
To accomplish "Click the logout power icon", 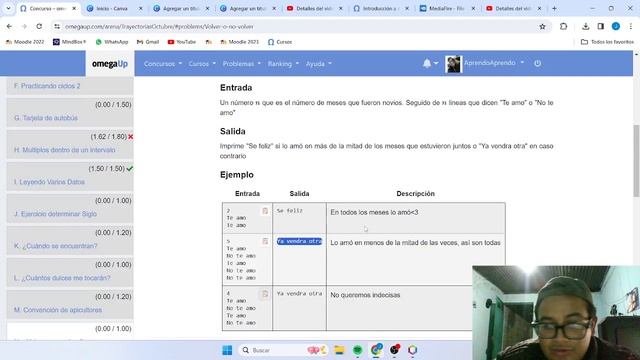I will point(538,63).
